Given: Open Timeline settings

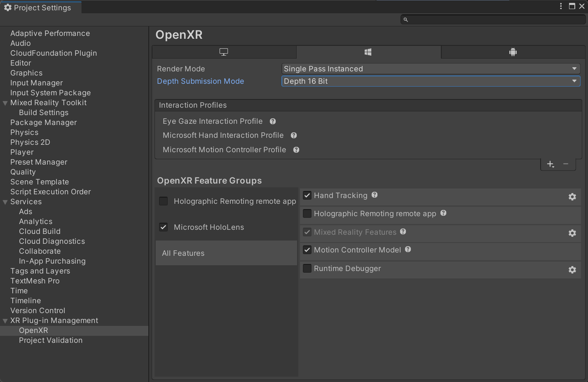Looking at the screenshot, I should coord(26,301).
